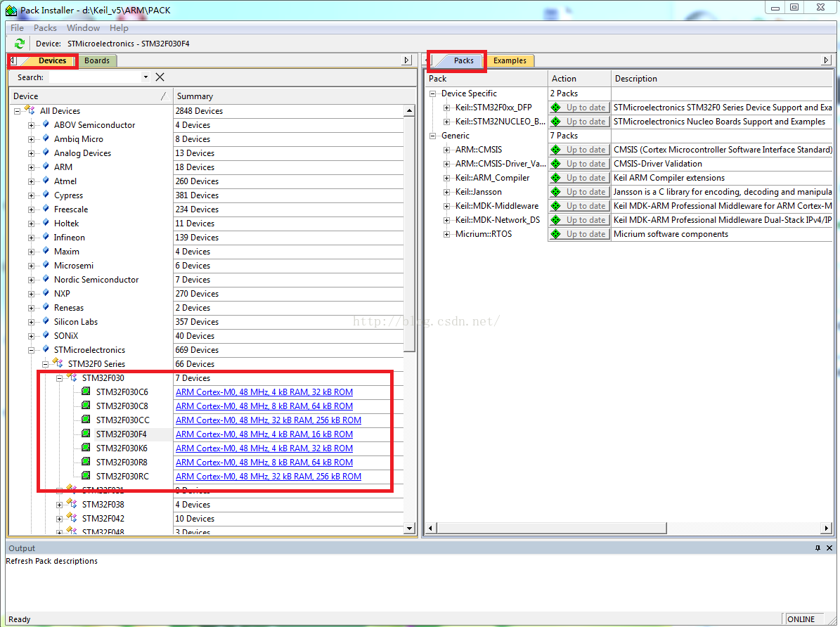Expand the Atmel vendor node
The image size is (840, 627).
(x=31, y=181)
